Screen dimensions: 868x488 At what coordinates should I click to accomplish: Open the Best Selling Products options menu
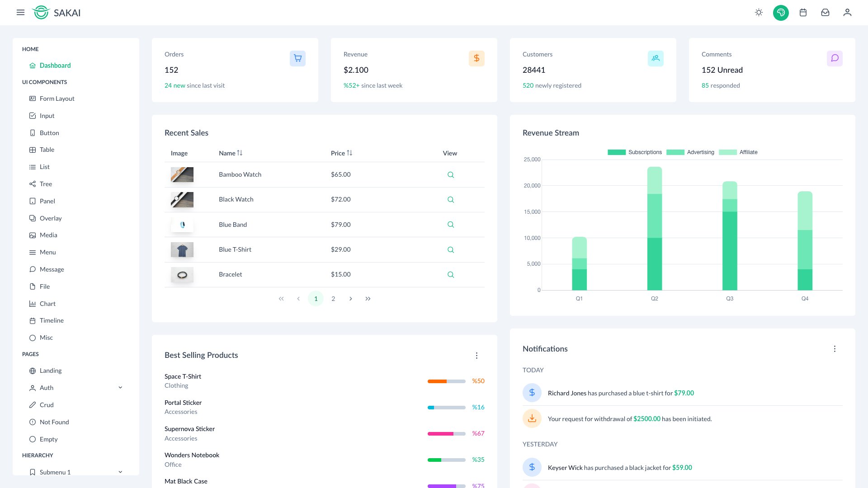pos(476,356)
